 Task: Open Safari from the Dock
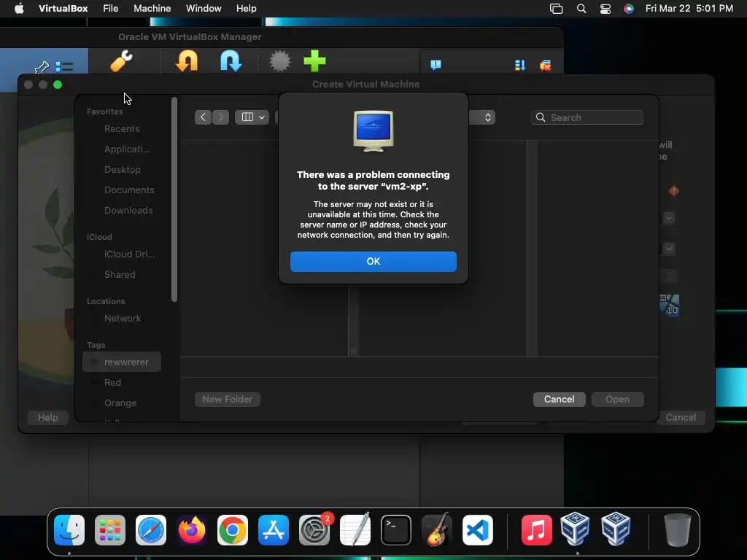(151, 530)
